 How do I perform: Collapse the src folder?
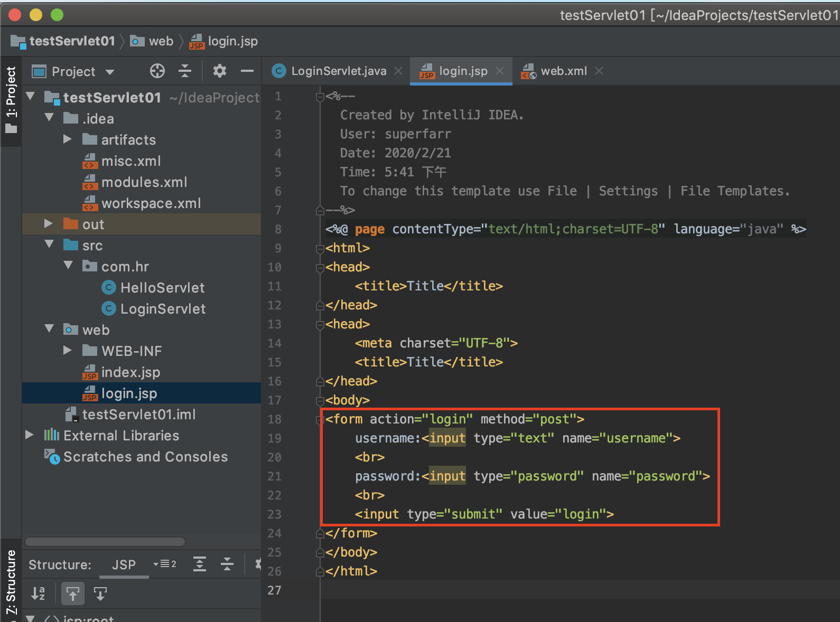point(49,244)
